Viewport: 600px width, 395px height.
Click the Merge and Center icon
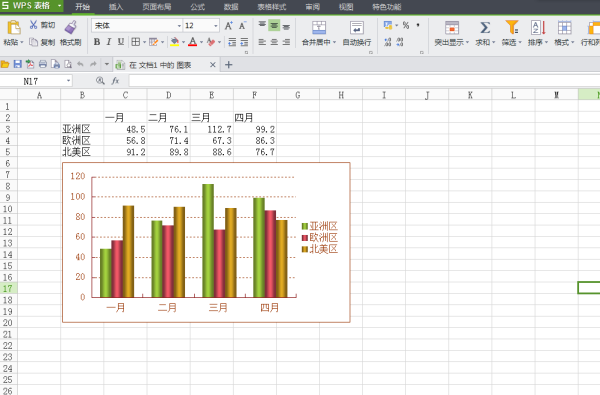319,28
